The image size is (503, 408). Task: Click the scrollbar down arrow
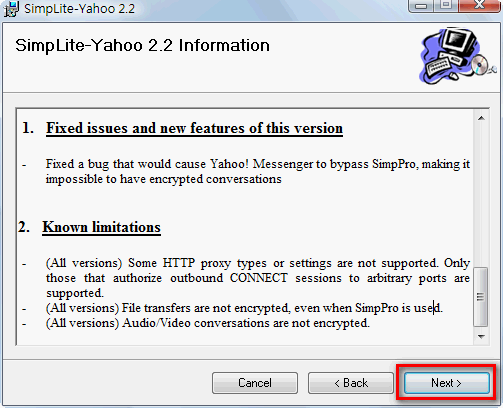click(x=481, y=336)
